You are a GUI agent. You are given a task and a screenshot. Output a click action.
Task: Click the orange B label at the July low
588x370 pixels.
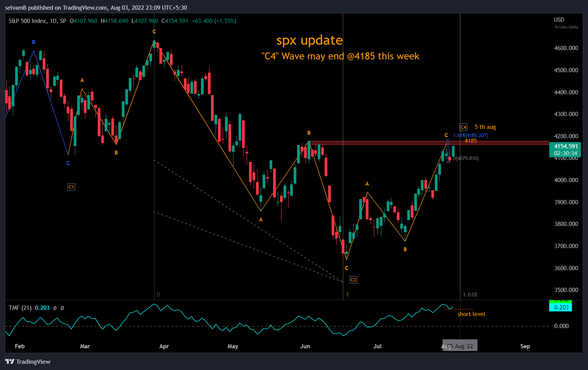pos(405,249)
